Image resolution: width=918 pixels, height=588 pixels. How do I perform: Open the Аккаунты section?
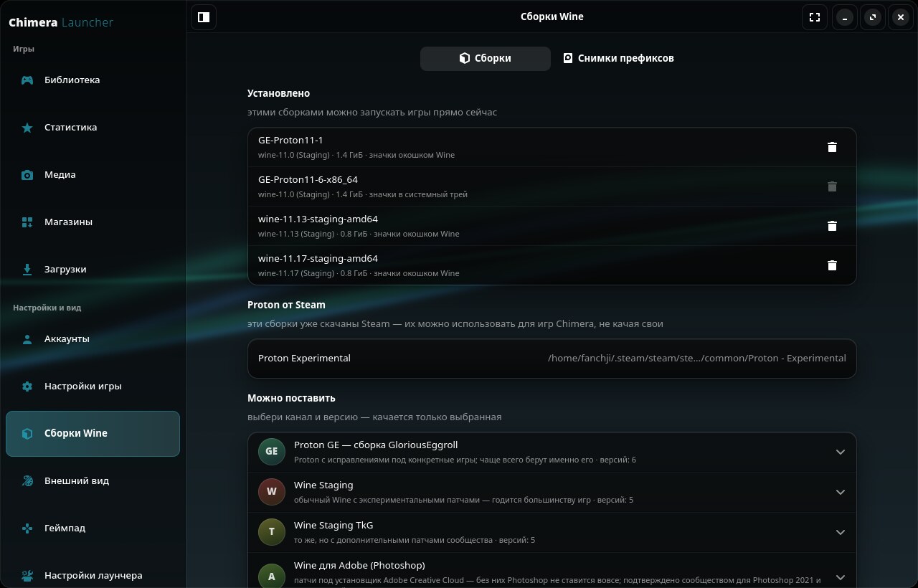click(93, 339)
